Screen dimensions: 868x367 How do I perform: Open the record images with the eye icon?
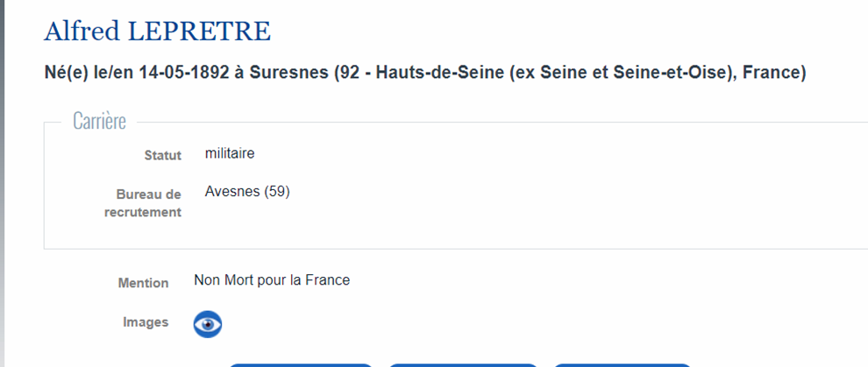click(x=208, y=324)
